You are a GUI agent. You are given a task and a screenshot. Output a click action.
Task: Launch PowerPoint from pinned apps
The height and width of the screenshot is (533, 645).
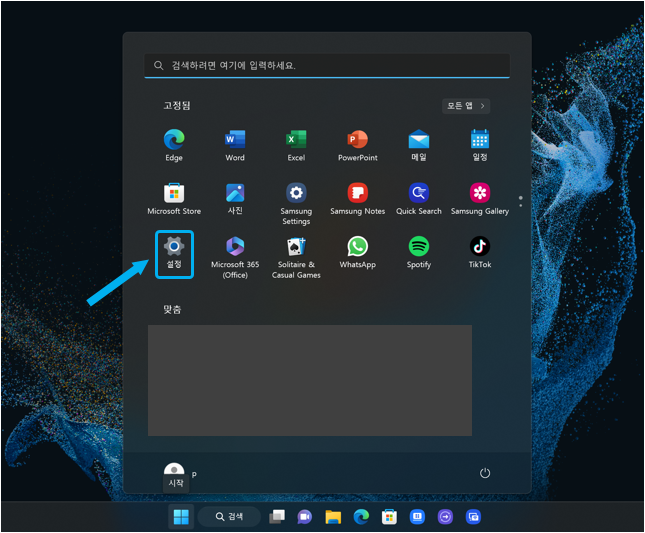tap(357, 145)
